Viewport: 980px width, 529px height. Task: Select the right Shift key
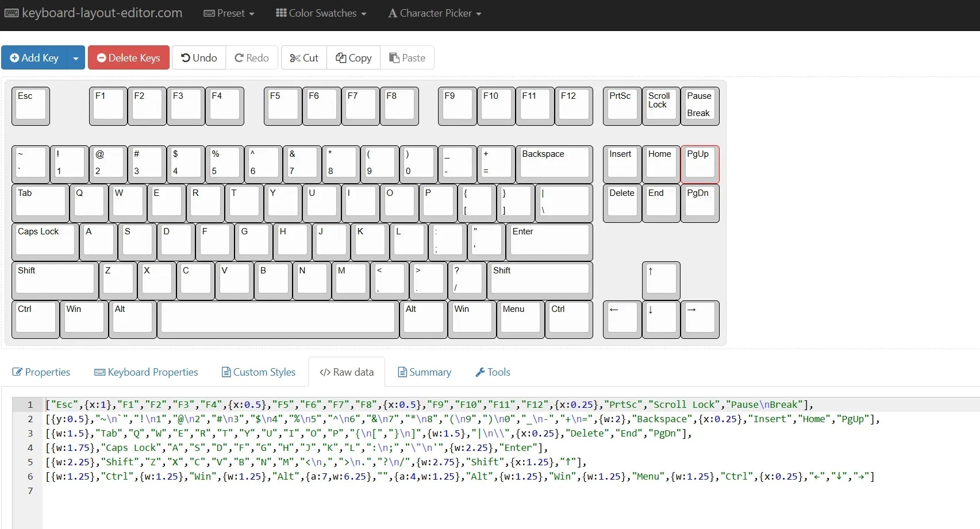point(540,281)
